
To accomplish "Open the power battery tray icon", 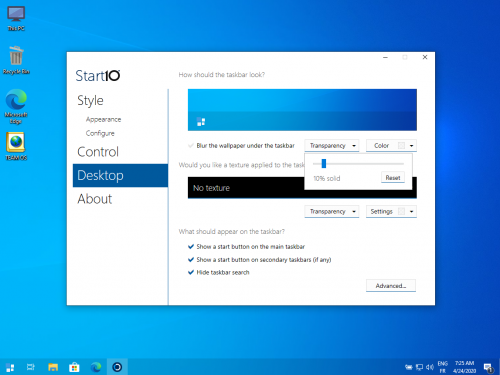I will coord(409,367).
